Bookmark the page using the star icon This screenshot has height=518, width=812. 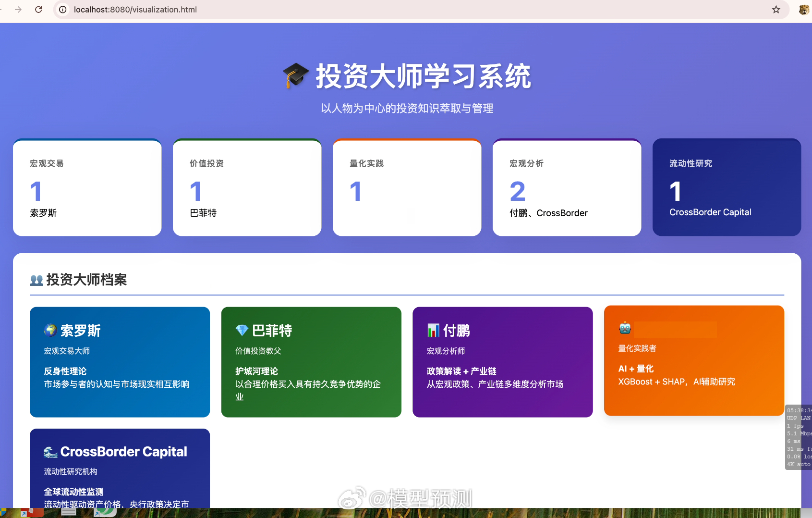[776, 9]
